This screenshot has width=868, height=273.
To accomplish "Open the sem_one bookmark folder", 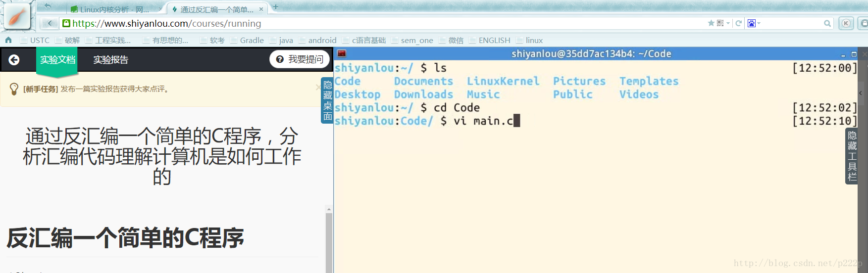I will pos(412,40).
